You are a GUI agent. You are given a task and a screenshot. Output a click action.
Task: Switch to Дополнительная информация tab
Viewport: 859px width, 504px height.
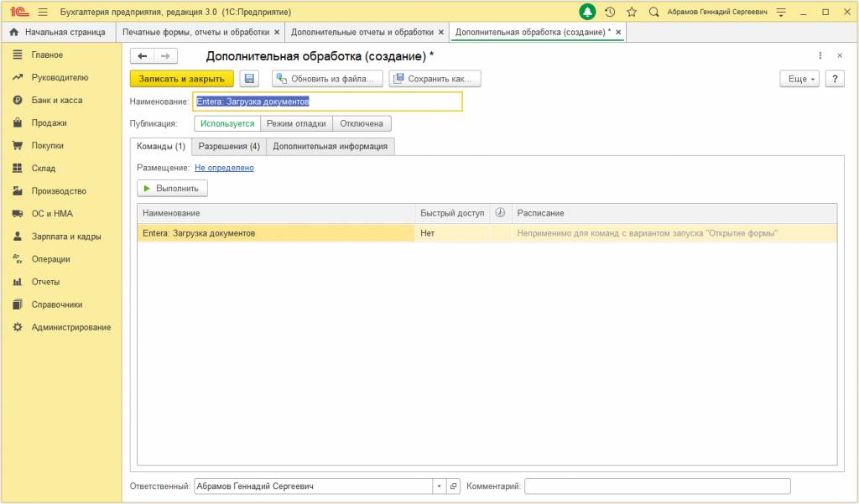(x=331, y=146)
